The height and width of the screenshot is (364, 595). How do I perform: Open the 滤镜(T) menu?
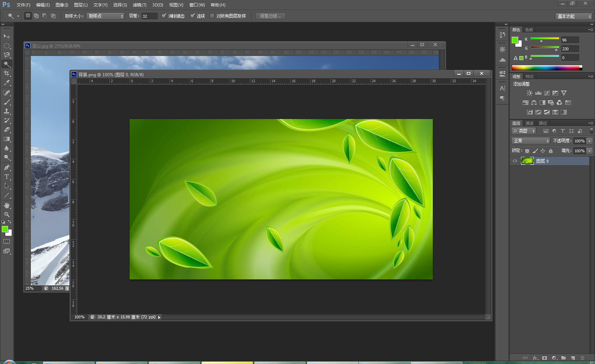[139, 5]
